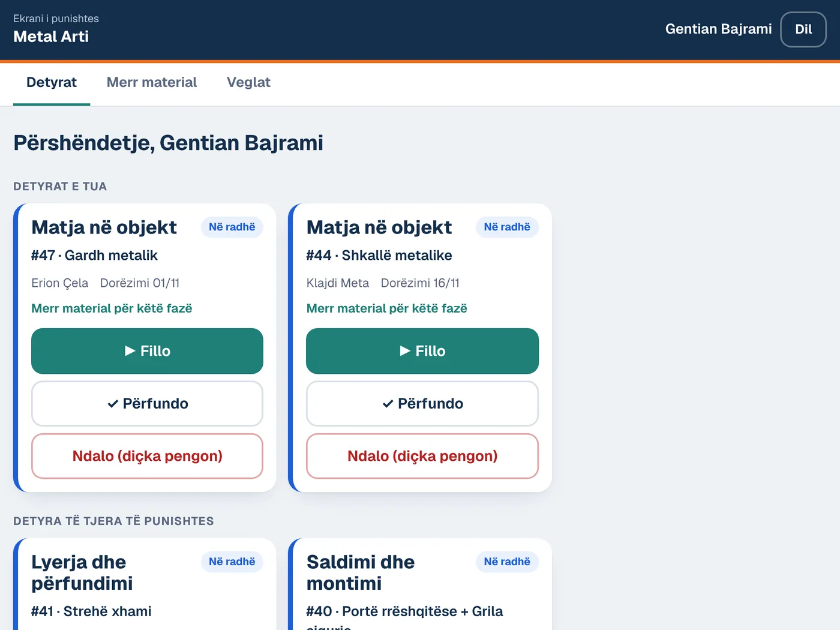This screenshot has width=840, height=630.
Task: Select the '#44 · Shkallë metalike' order text
Action: click(x=379, y=256)
